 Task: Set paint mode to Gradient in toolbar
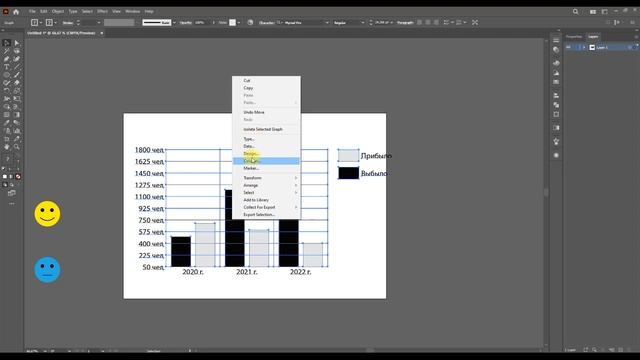11,177
